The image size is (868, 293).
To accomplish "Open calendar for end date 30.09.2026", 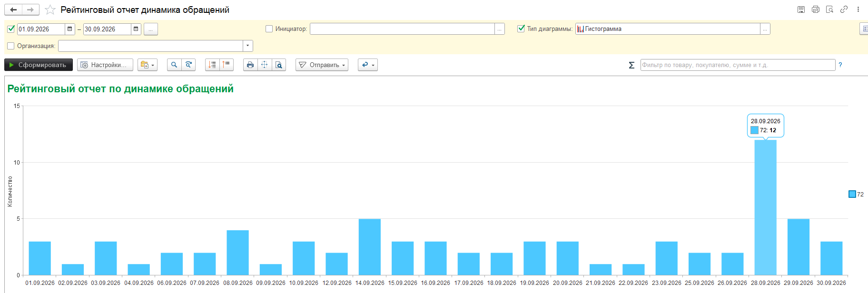I will (136, 29).
